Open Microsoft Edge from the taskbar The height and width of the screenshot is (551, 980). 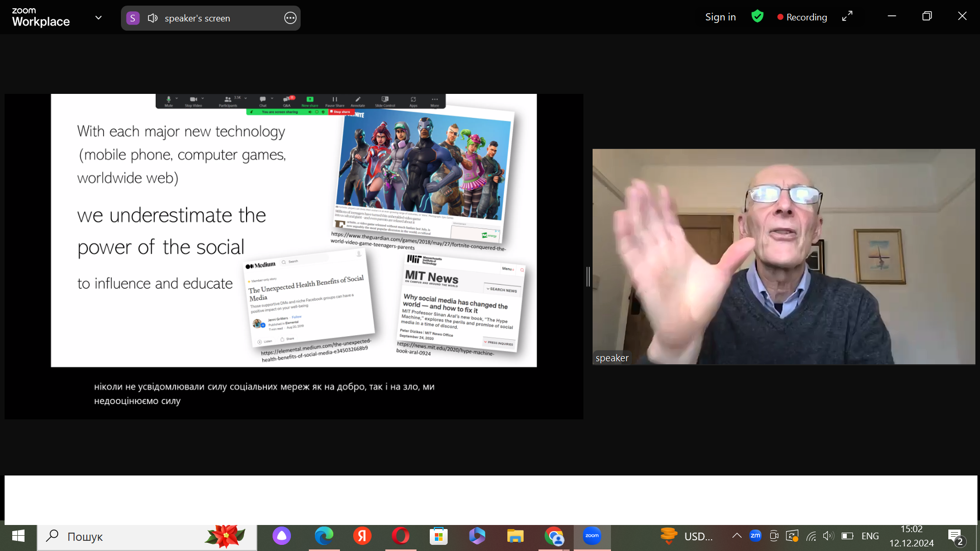324,536
